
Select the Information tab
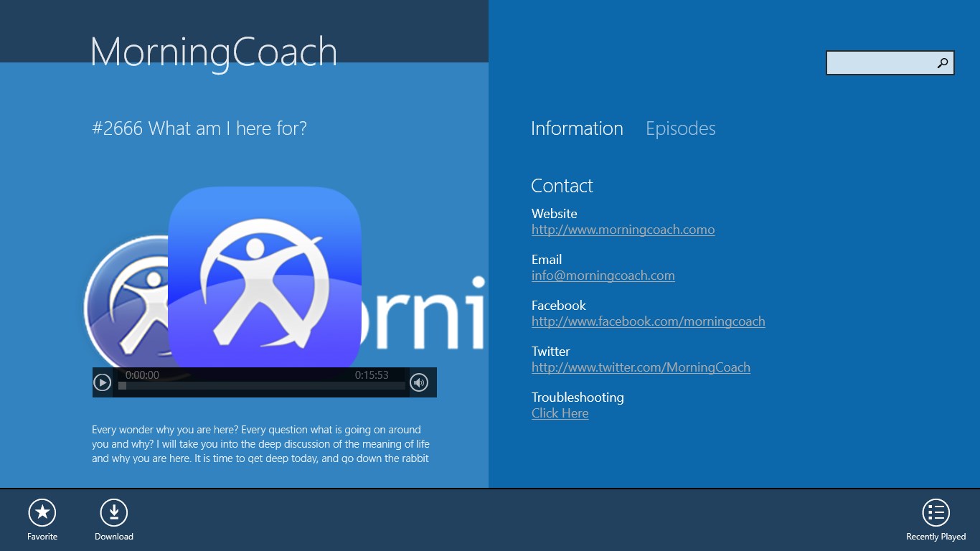click(x=577, y=128)
